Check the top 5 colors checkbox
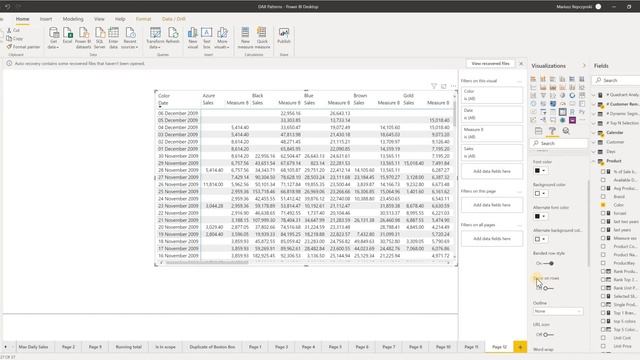Screen dimensions: 640x360 point(603,321)
